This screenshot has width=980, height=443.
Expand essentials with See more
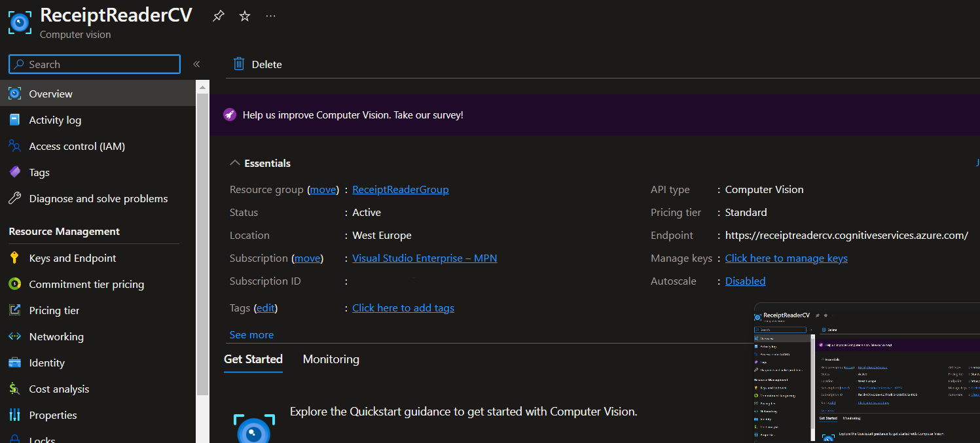tap(251, 335)
